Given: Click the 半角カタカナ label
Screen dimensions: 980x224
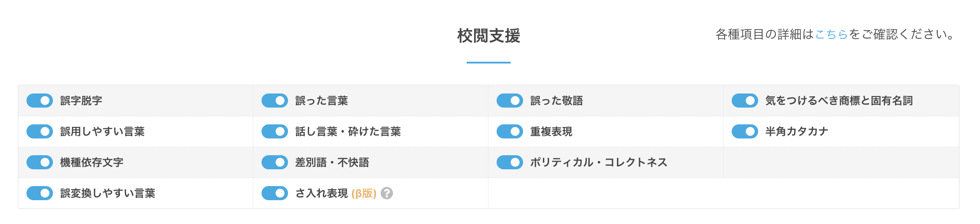Looking at the screenshot, I should tap(797, 131).
